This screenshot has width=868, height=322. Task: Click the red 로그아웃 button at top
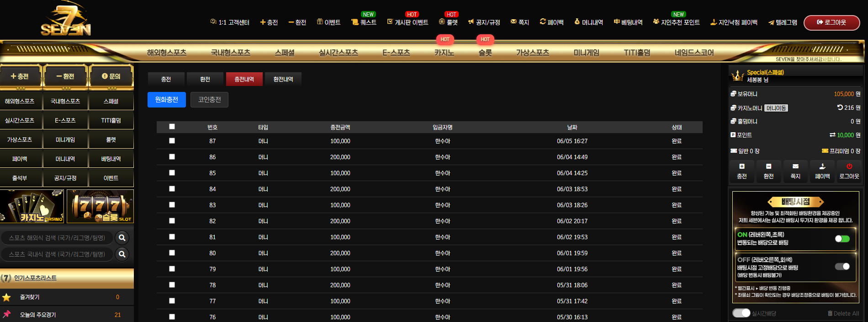[x=831, y=22]
